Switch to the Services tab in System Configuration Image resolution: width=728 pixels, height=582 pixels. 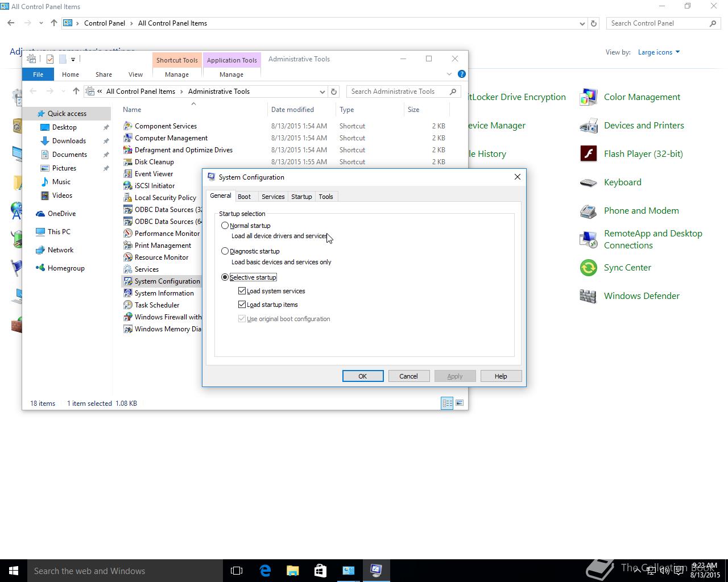pyautogui.click(x=273, y=197)
